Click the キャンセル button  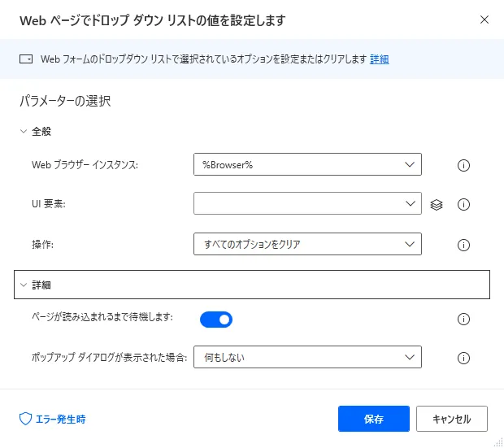[451, 420]
